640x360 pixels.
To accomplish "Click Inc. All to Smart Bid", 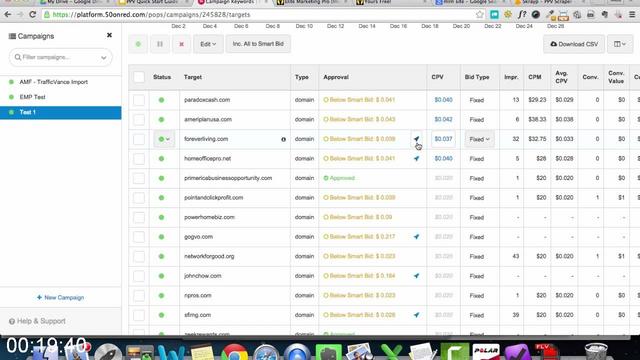I will (258, 44).
